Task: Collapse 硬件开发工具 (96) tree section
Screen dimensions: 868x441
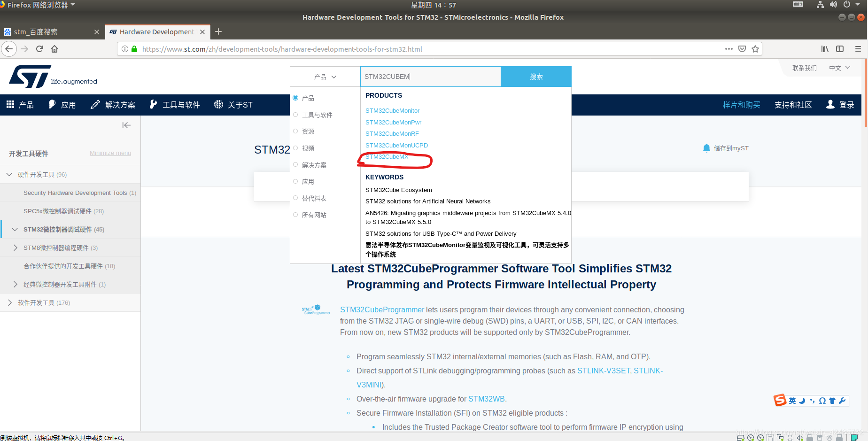Action: (x=9, y=174)
